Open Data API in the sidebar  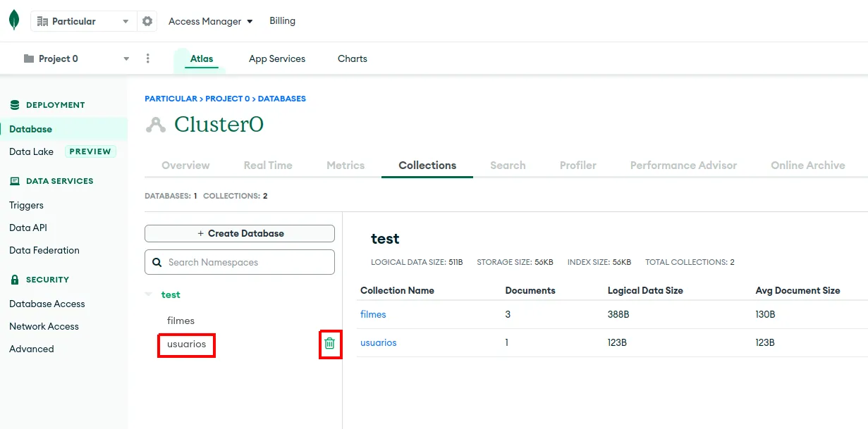click(x=28, y=228)
